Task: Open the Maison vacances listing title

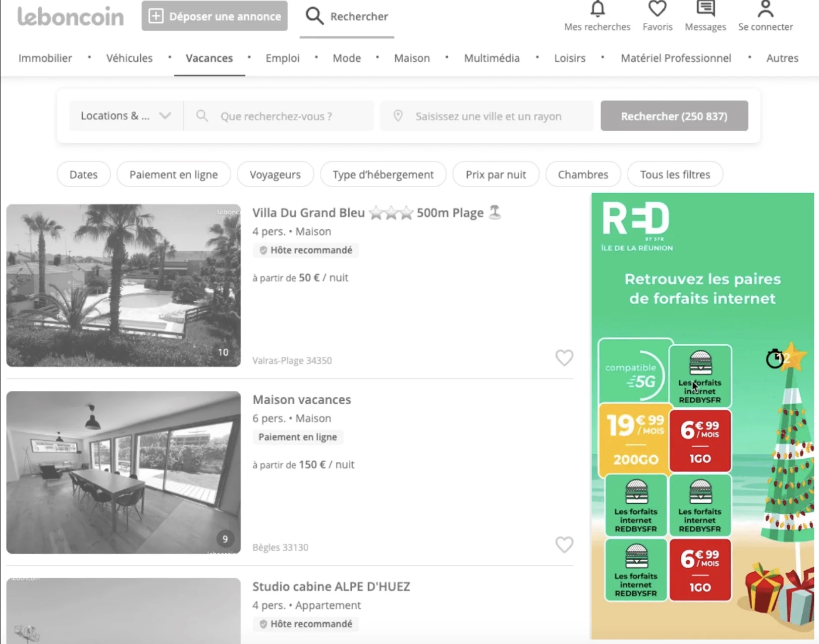Action: click(302, 400)
